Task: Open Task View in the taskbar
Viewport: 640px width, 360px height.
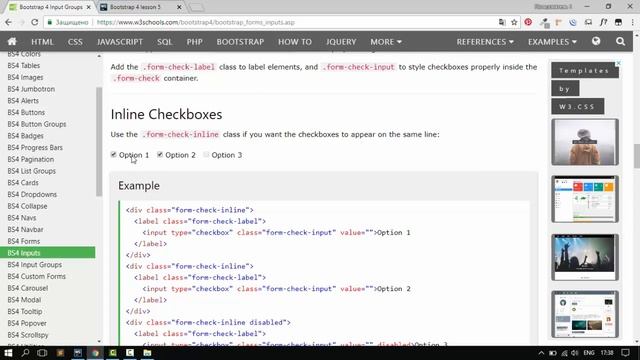Action: 42,353
